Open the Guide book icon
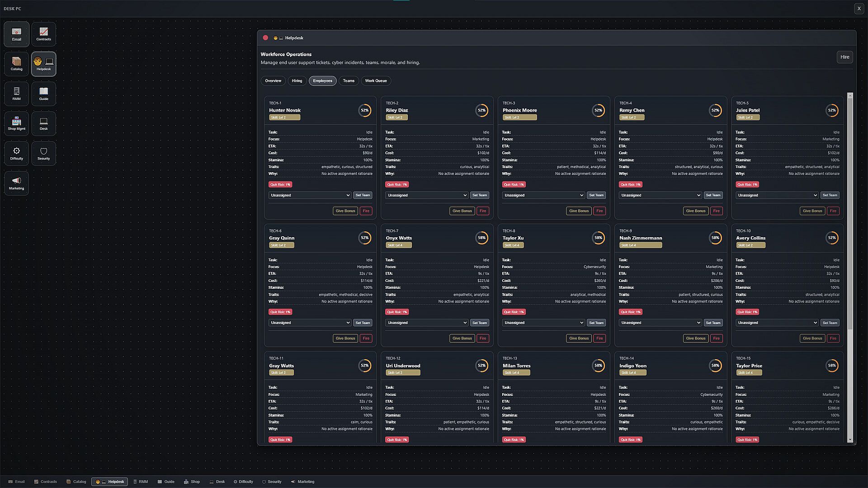868x488 pixels. (43, 94)
